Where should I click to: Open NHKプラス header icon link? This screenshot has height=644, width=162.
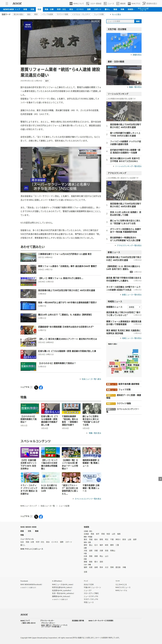coord(134,4)
